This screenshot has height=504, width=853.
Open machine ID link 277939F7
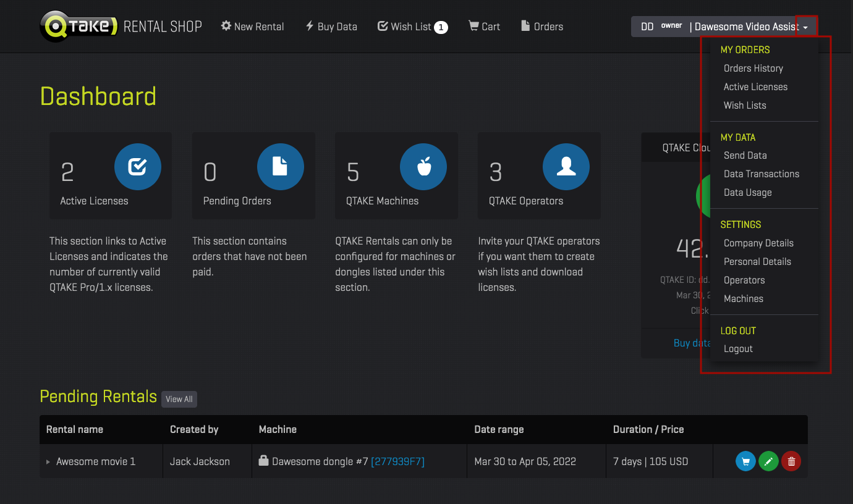pyautogui.click(x=397, y=461)
